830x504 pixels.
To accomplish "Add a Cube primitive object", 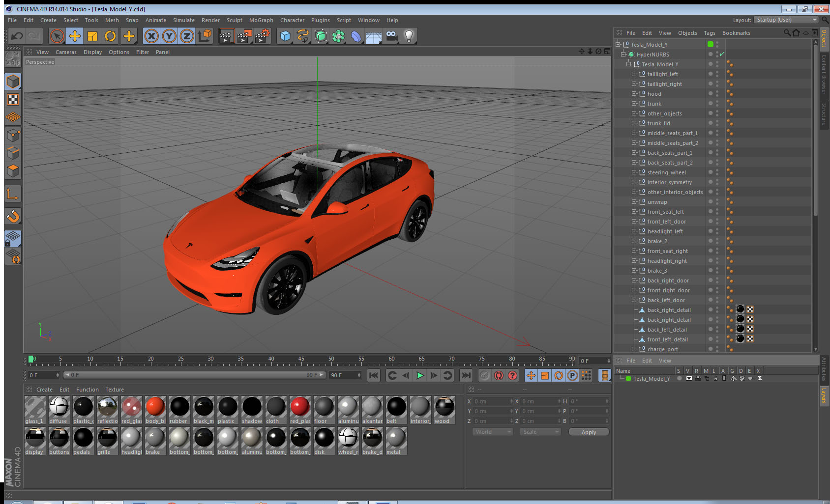I will pos(285,36).
